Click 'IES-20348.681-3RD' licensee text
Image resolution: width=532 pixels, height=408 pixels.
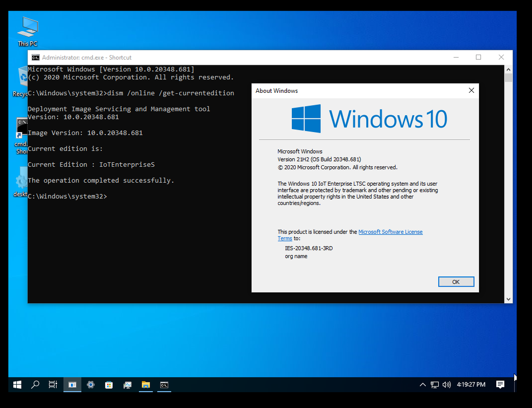pos(309,248)
